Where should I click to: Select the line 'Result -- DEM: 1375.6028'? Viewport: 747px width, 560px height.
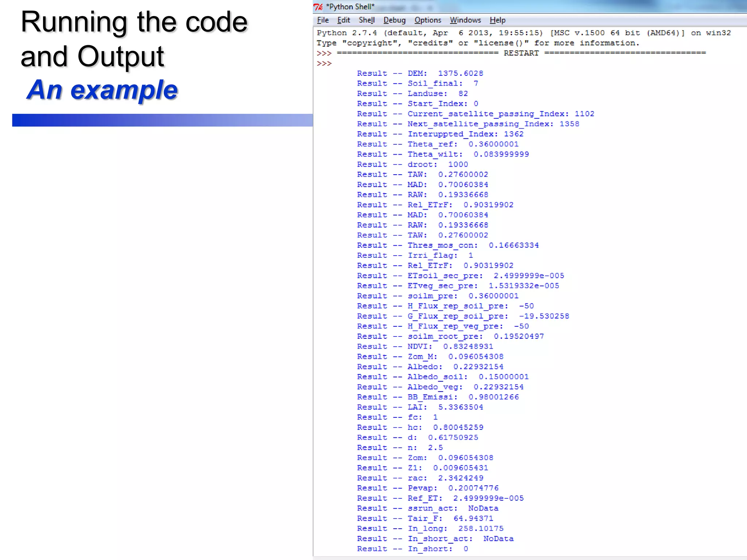pos(420,73)
